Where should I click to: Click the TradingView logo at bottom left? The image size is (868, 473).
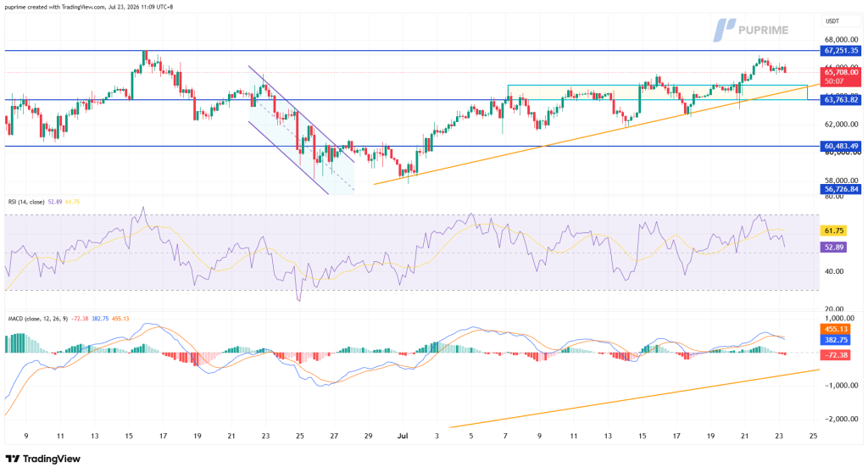tap(42, 459)
